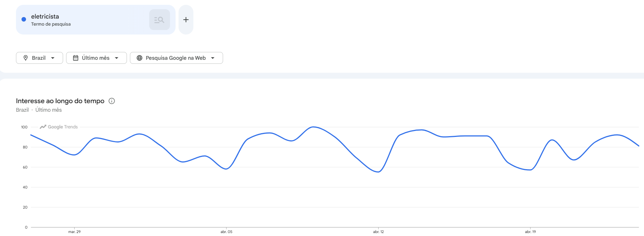The height and width of the screenshot is (236, 644).
Task: Click the Google Trends logo on the chart
Action: click(x=59, y=127)
